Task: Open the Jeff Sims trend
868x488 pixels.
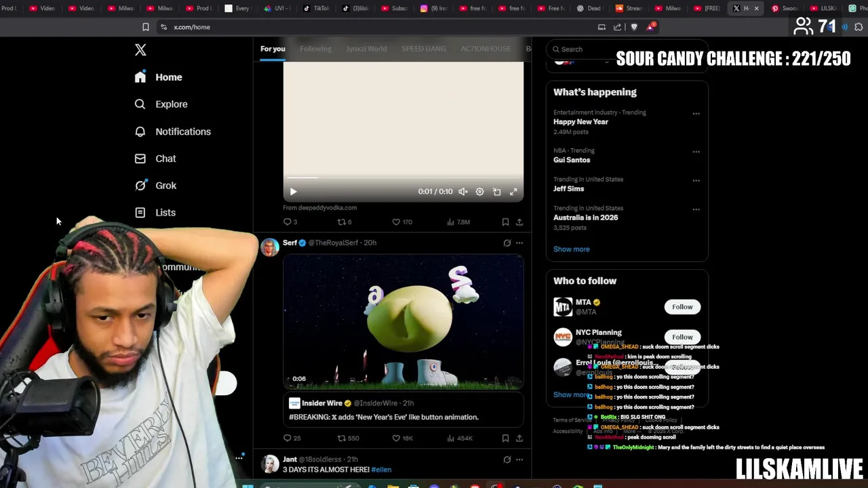Action: click(568, 188)
